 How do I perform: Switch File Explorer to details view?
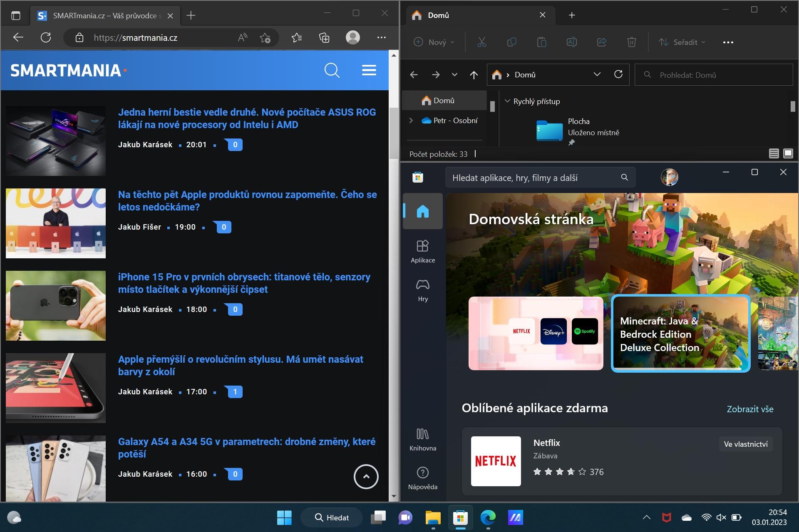(x=774, y=154)
